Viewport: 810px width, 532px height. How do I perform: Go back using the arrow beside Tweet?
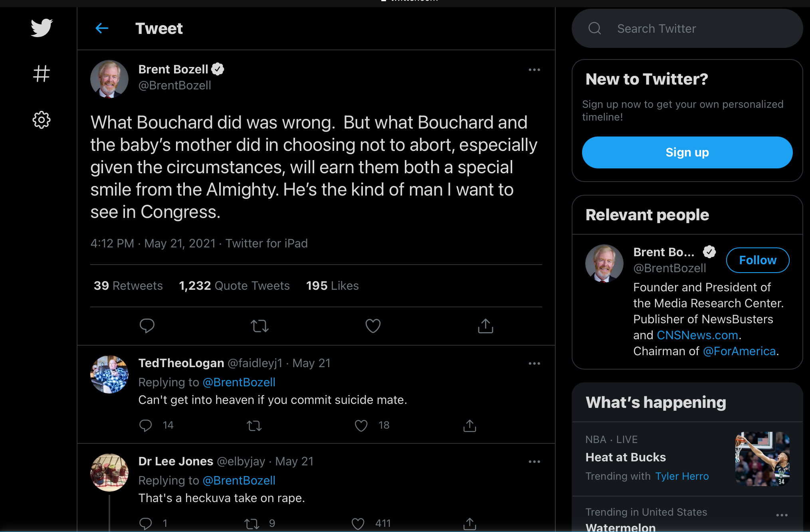pos(102,28)
